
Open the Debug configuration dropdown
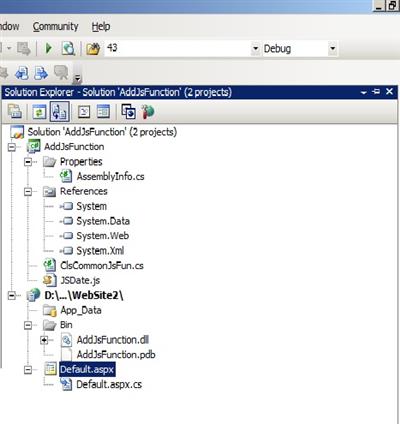click(332, 49)
